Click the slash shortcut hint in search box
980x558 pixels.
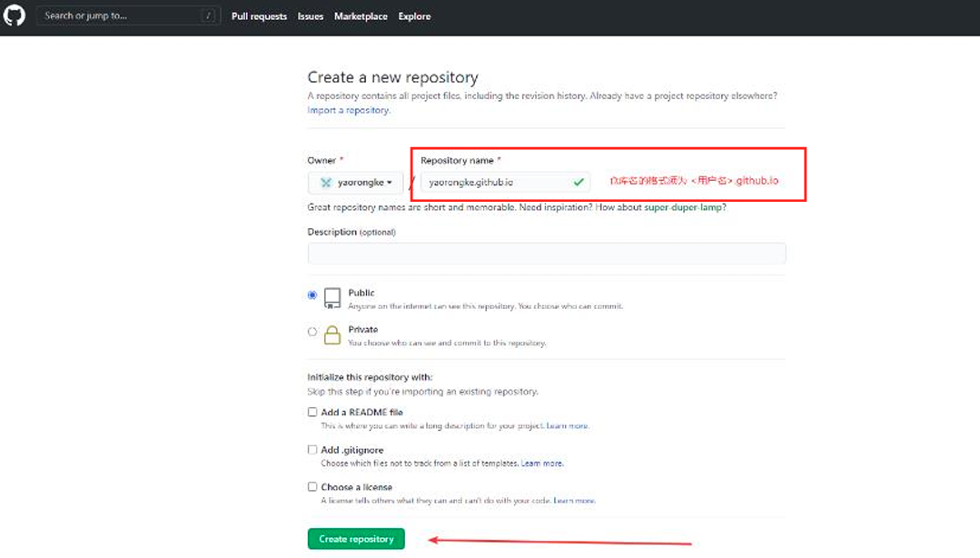pyautogui.click(x=208, y=15)
